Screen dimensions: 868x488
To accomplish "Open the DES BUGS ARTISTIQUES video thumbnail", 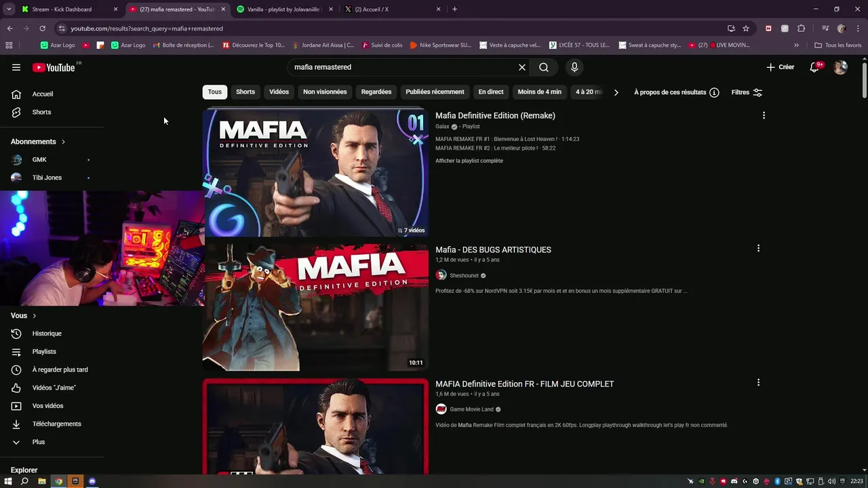I will coord(315,307).
